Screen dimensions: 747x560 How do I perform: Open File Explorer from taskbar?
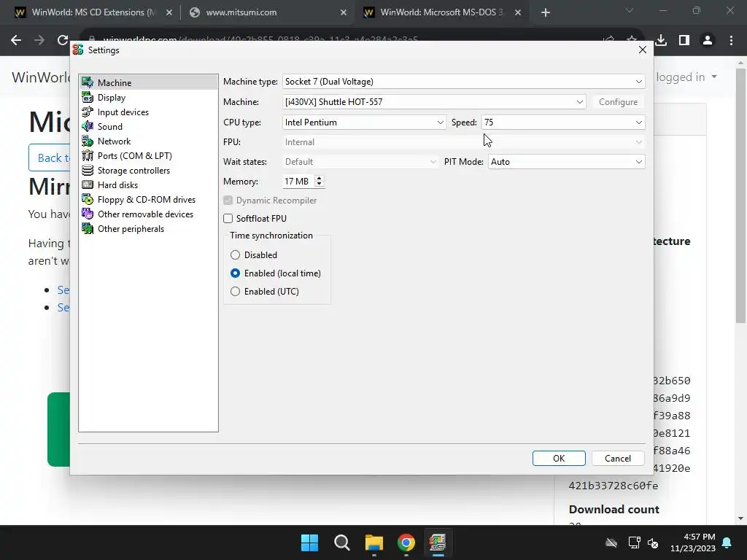pyautogui.click(x=374, y=542)
